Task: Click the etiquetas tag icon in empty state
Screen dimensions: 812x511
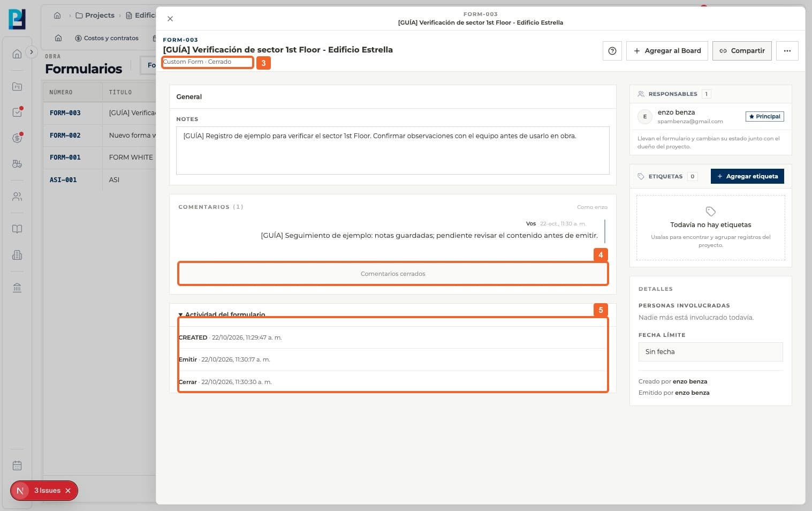Action: [710, 211]
